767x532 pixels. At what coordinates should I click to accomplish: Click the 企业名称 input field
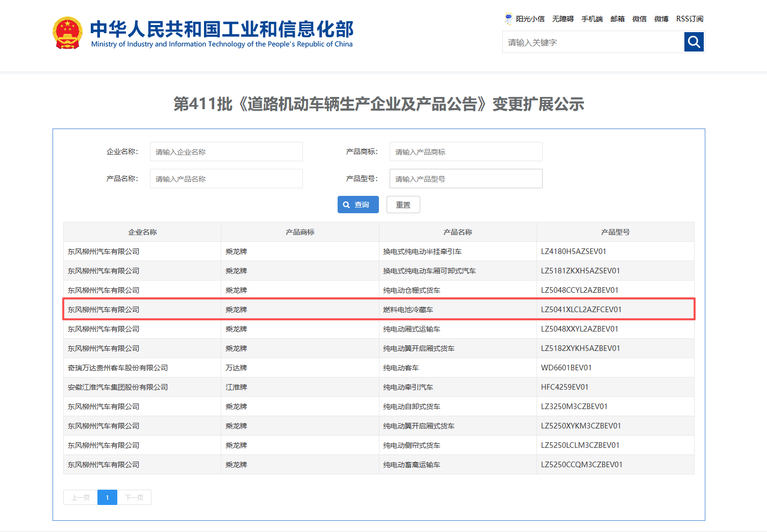tap(226, 151)
